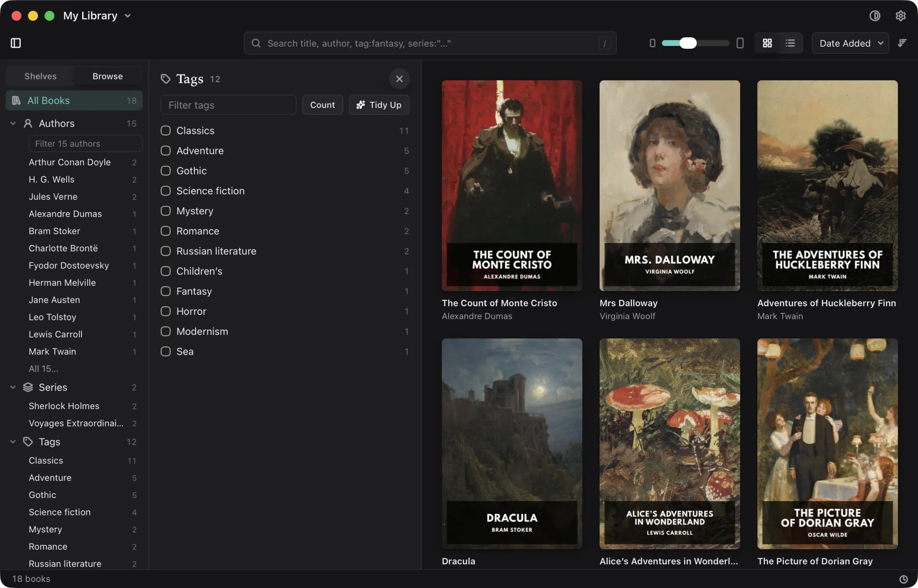
Task: Click the Filter 15 authors field
Action: (x=85, y=143)
